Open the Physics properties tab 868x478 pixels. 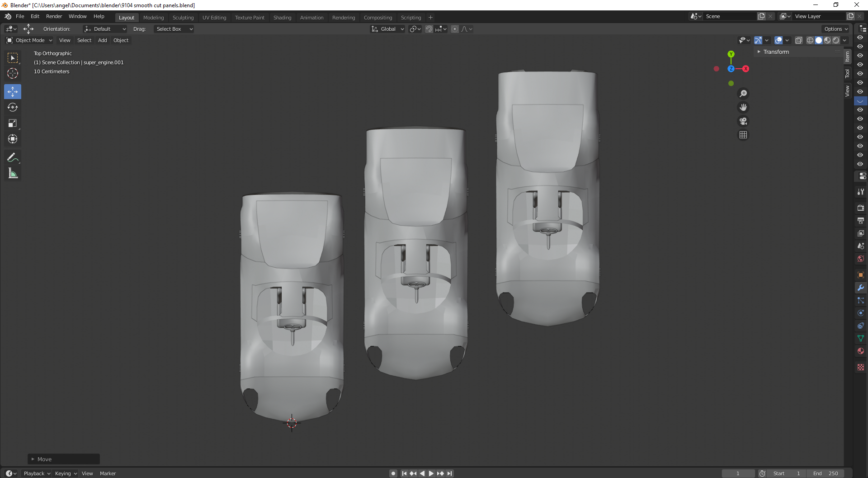[x=860, y=313]
